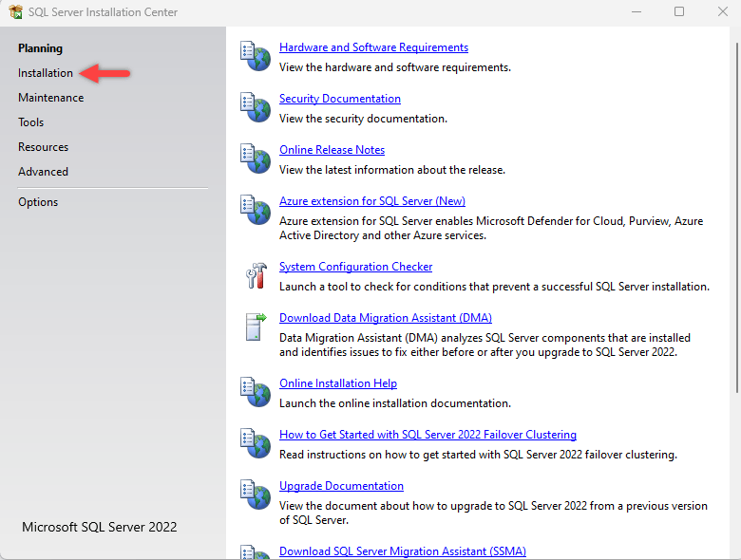
Task: Open the Tools page in sidebar
Action: tap(30, 122)
